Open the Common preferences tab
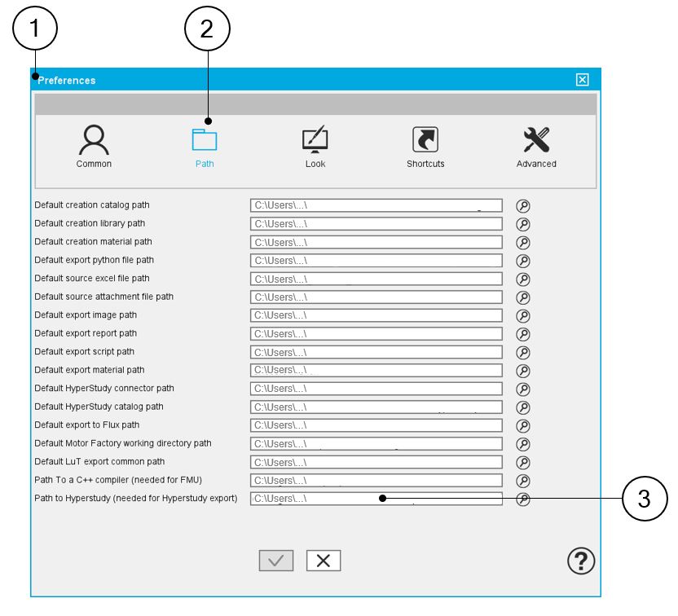Screen dimensions: 678x616 click(x=94, y=142)
